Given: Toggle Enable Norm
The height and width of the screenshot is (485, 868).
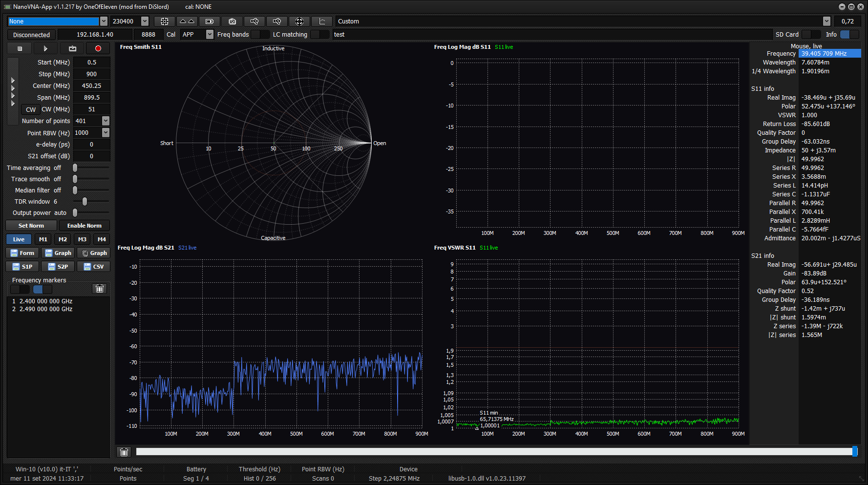Looking at the screenshot, I should pos(85,226).
